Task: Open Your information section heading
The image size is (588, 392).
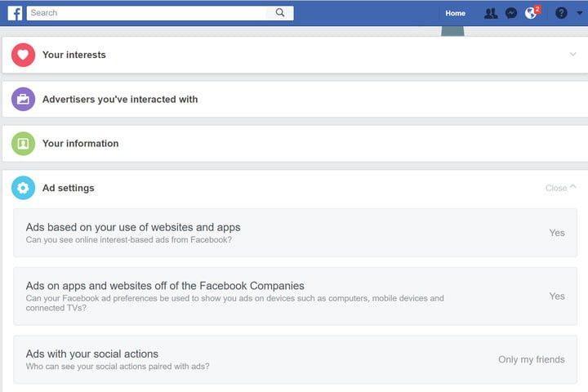Action: [80, 143]
